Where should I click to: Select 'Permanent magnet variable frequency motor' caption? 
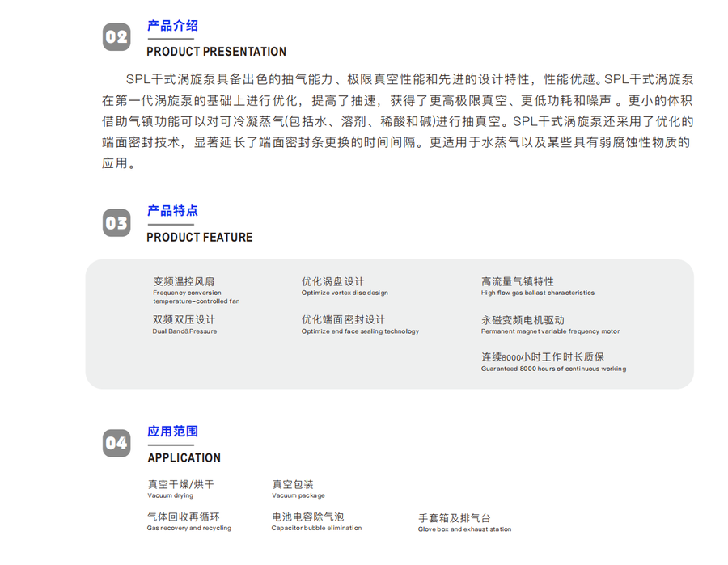[x=550, y=331]
